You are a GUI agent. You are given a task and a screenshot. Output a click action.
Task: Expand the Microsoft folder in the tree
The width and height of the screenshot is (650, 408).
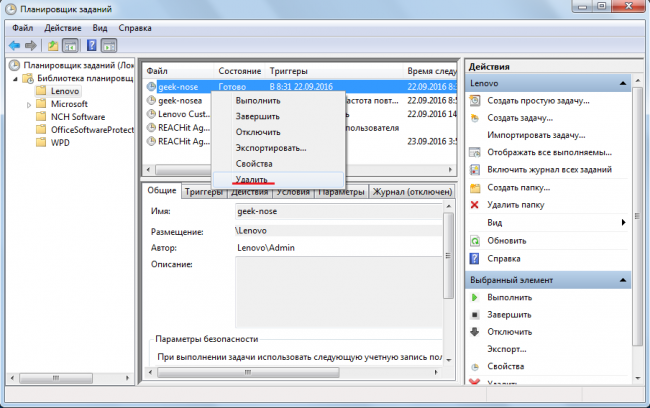[27, 104]
